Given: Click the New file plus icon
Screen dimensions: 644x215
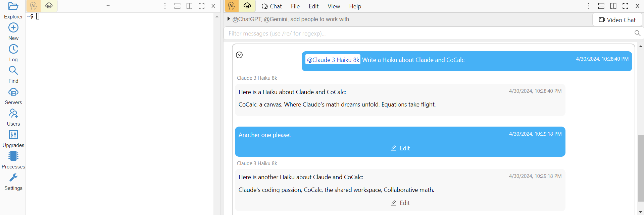Looking at the screenshot, I should [13, 28].
